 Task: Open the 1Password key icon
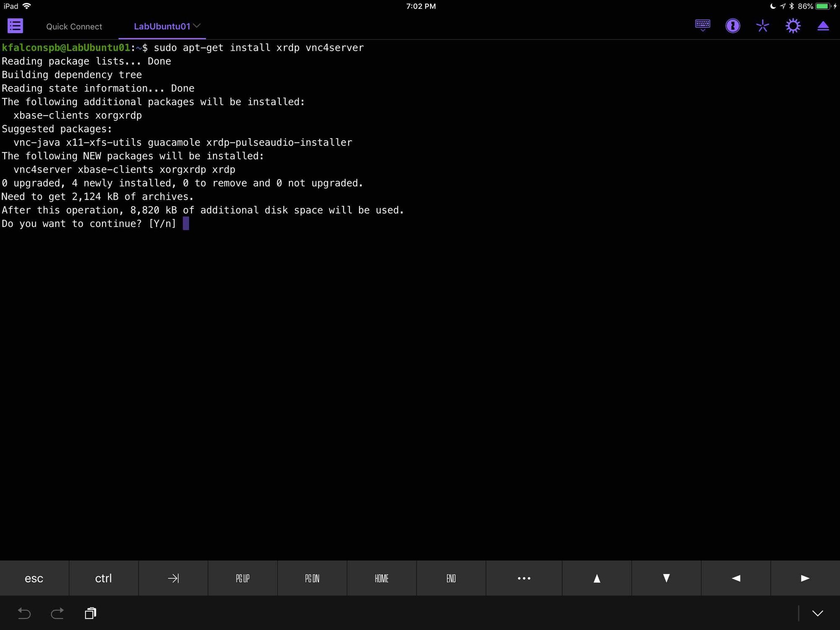tap(733, 26)
